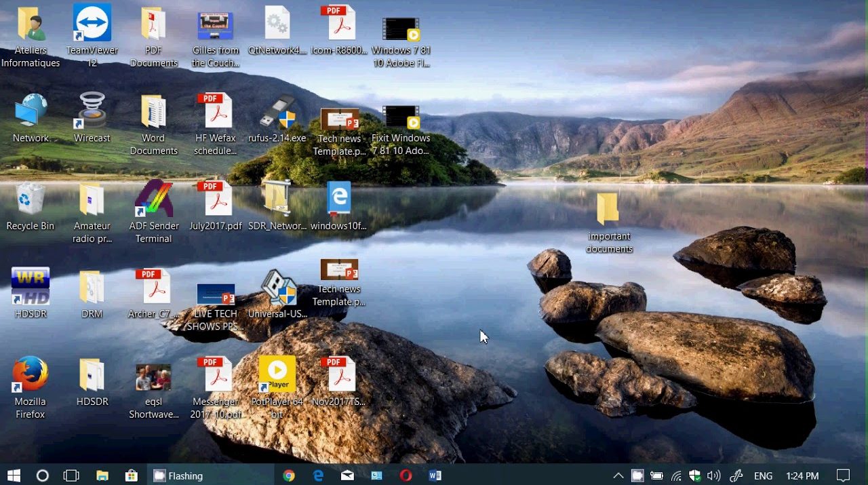Image resolution: width=868 pixels, height=485 pixels.
Task: Launch Opera from the taskbar
Action: 406,476
